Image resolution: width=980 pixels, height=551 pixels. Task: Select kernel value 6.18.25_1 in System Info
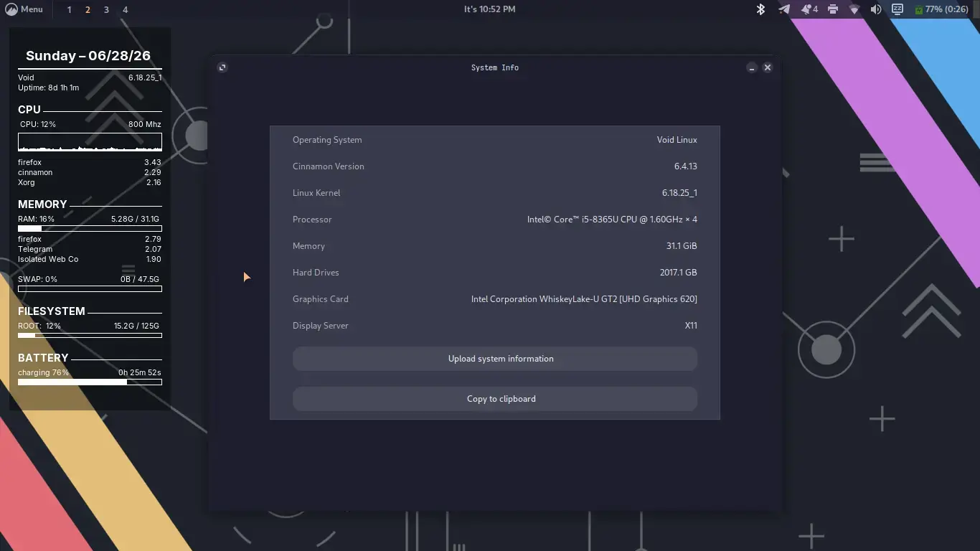[x=679, y=193]
